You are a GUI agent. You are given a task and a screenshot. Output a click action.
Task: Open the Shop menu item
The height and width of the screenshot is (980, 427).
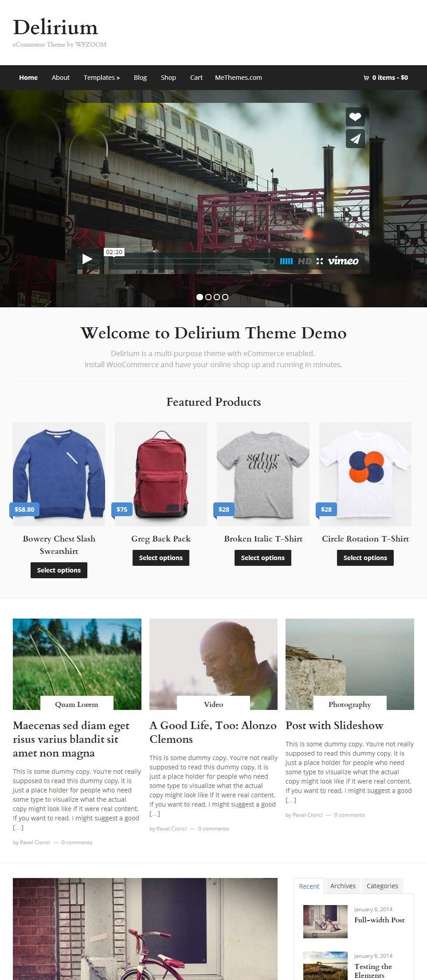pyautogui.click(x=168, y=78)
